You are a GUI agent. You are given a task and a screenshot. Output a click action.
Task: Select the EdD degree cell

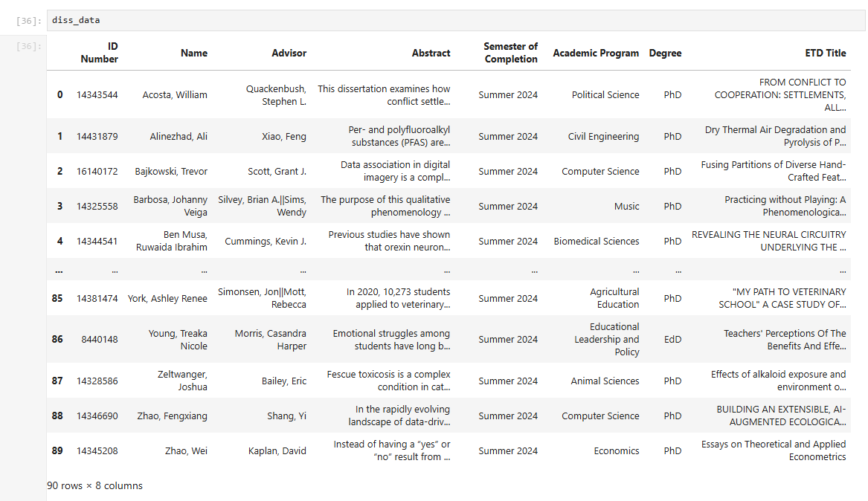(x=672, y=339)
